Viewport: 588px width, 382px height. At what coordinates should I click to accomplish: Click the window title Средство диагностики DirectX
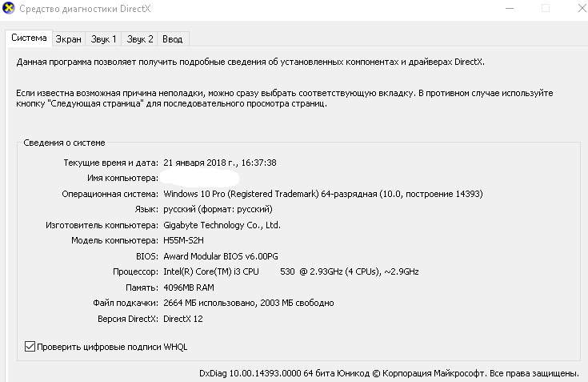click(x=85, y=9)
